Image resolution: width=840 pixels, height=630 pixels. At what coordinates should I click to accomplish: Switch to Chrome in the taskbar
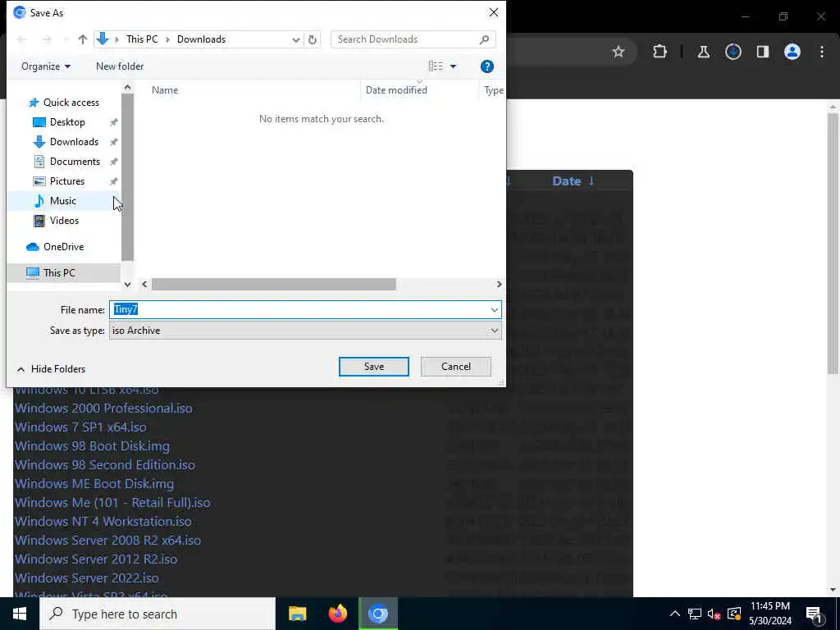[378, 614]
